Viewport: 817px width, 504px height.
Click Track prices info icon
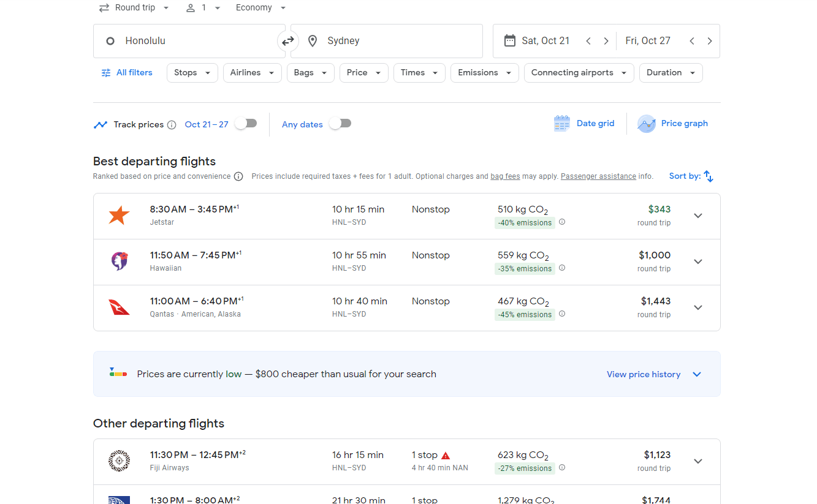point(172,125)
